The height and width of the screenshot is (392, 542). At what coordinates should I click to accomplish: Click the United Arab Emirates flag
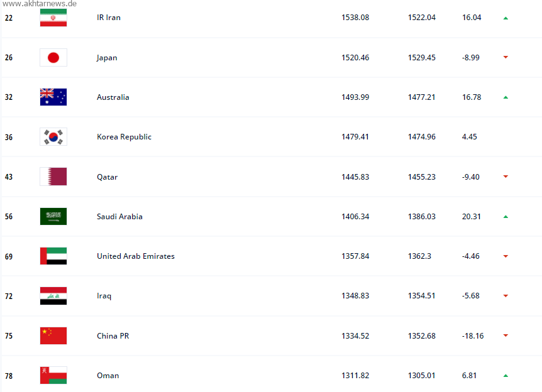(x=53, y=256)
